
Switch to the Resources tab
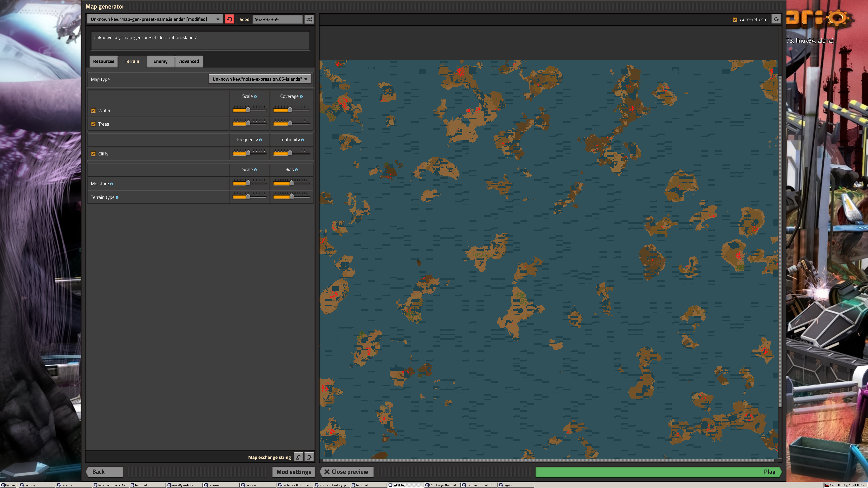(x=104, y=61)
